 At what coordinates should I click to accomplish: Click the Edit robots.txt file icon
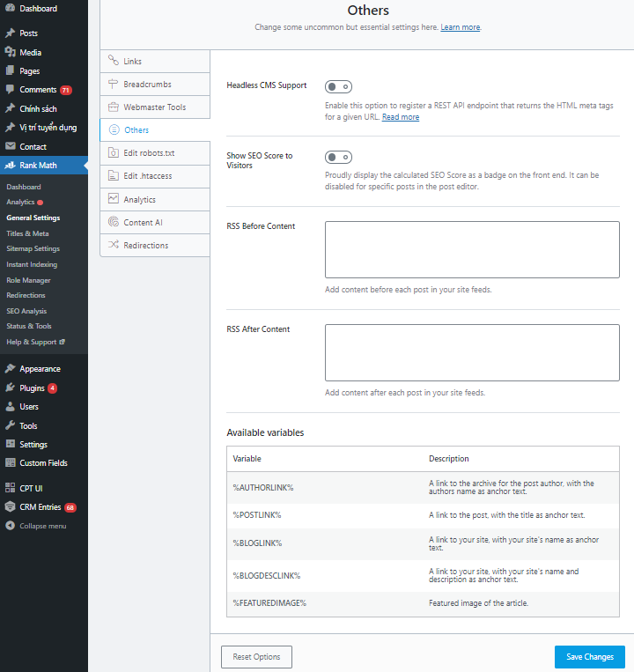[113, 152]
